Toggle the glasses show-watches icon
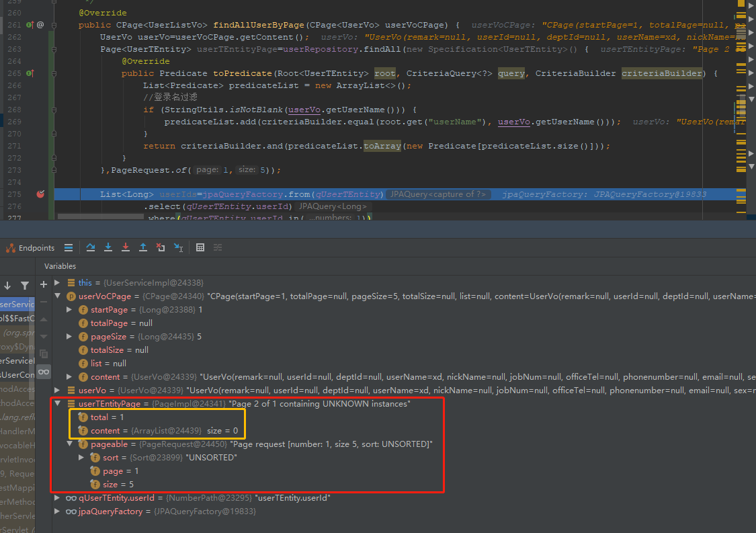The height and width of the screenshot is (533, 756). click(x=44, y=372)
